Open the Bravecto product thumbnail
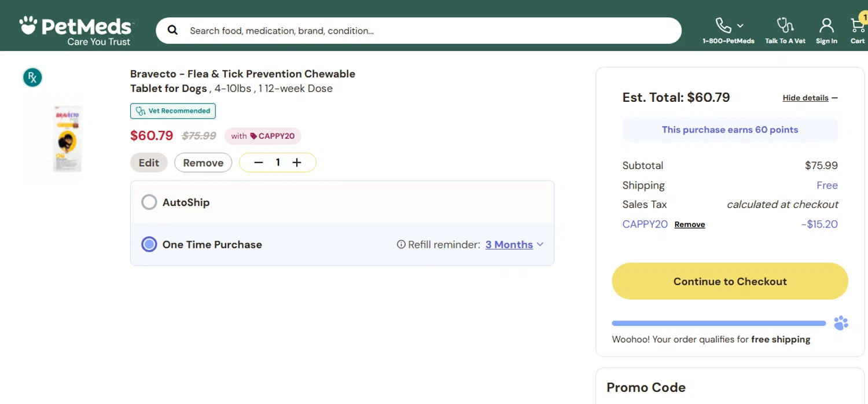The height and width of the screenshot is (404, 868). (68, 139)
